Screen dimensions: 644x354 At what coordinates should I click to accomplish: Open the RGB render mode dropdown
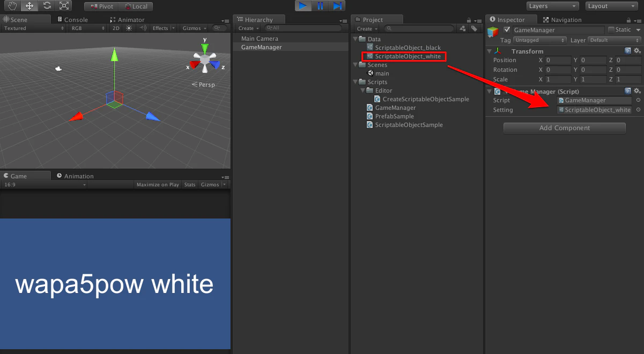pyautogui.click(x=88, y=28)
